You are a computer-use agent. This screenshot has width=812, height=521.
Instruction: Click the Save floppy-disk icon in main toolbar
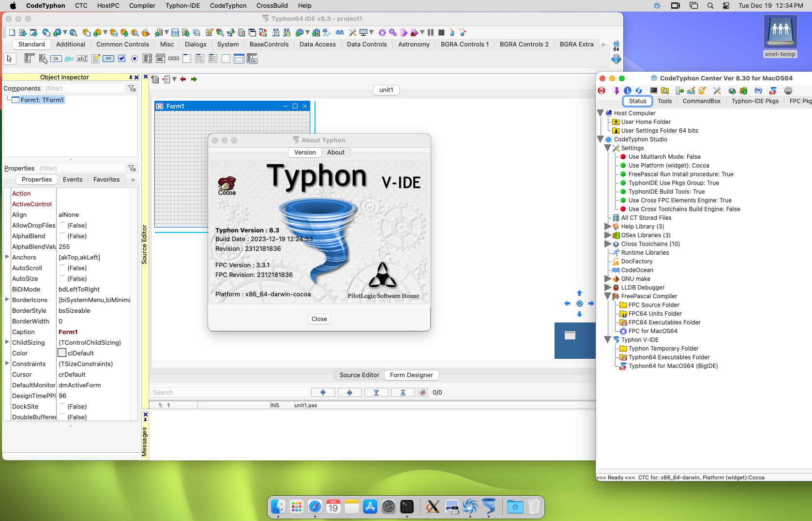pos(175,32)
